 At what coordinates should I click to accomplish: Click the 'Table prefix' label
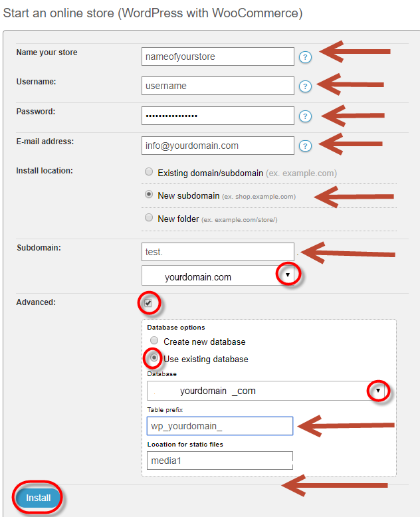point(165,410)
